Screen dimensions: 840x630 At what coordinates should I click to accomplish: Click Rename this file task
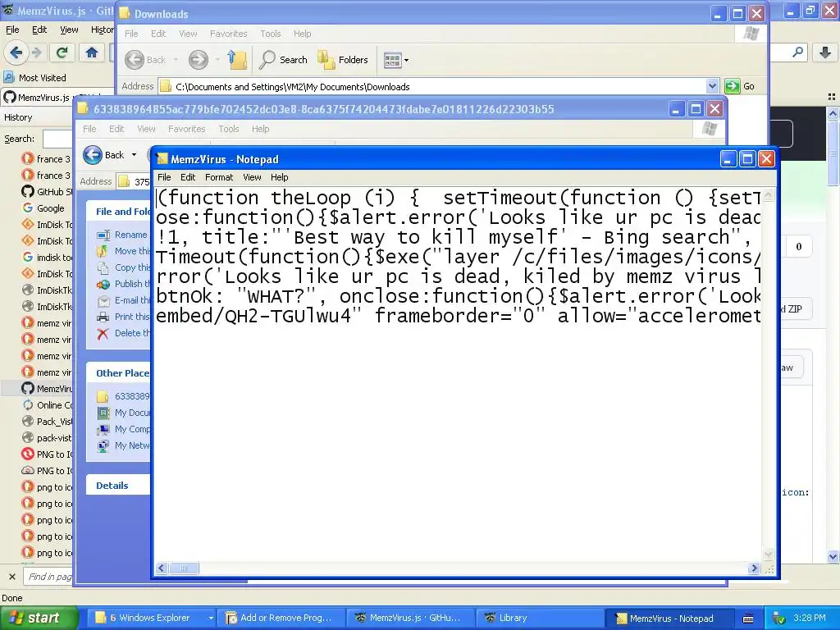[122, 235]
